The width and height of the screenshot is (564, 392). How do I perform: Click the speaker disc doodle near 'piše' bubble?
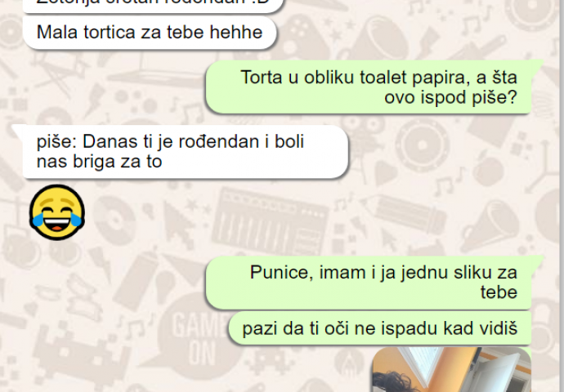click(x=422, y=145)
